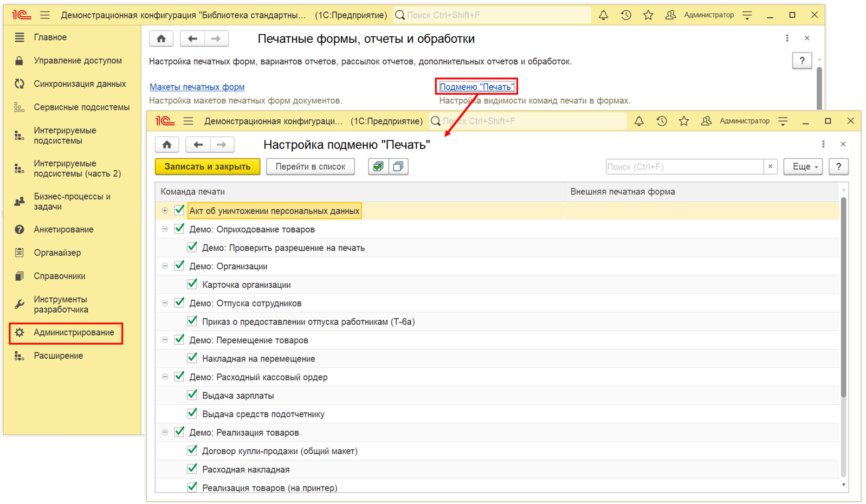Open the main menu hamburger in back window
This screenshot has width=866, height=504.
pos(45,15)
